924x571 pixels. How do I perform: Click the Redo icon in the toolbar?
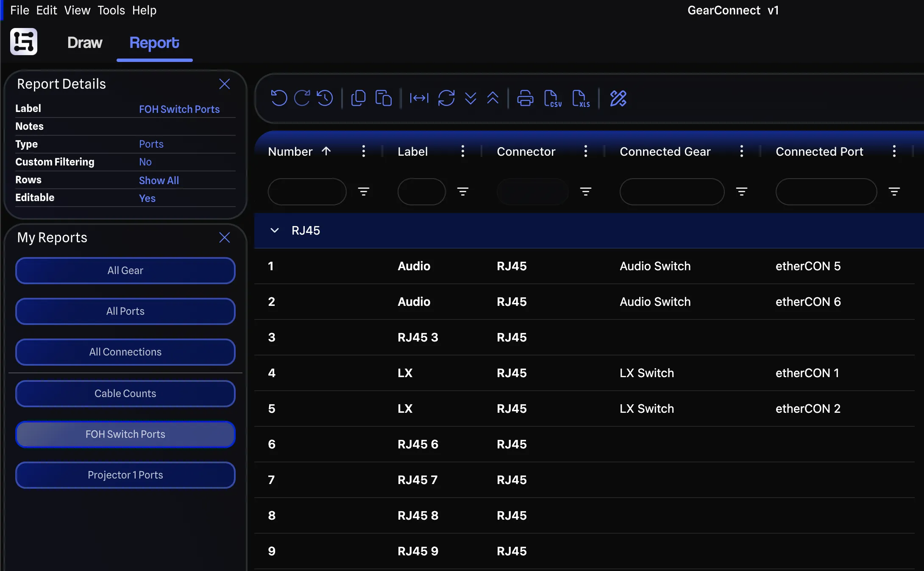pos(302,98)
